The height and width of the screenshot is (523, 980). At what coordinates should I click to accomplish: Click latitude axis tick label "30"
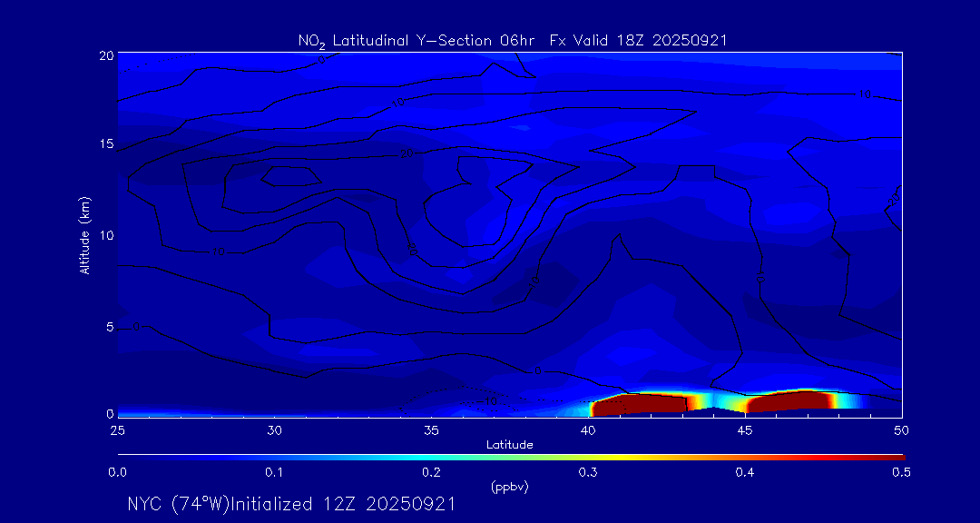point(274,430)
